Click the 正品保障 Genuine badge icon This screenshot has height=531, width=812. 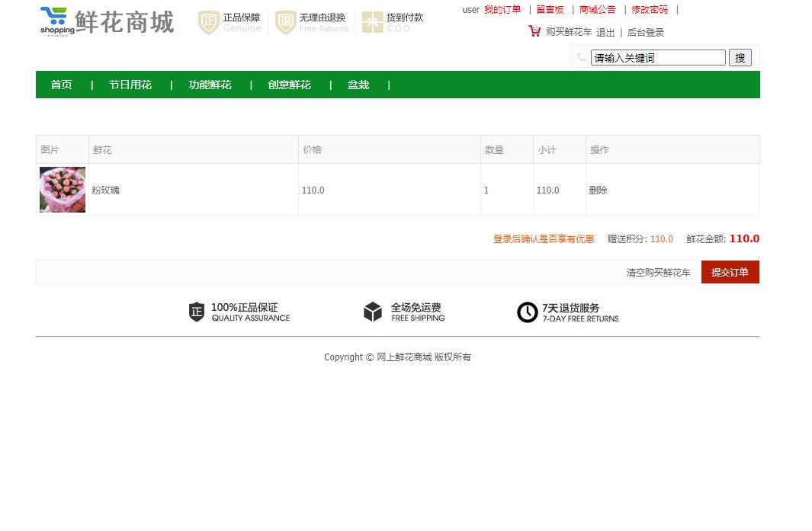[208, 23]
